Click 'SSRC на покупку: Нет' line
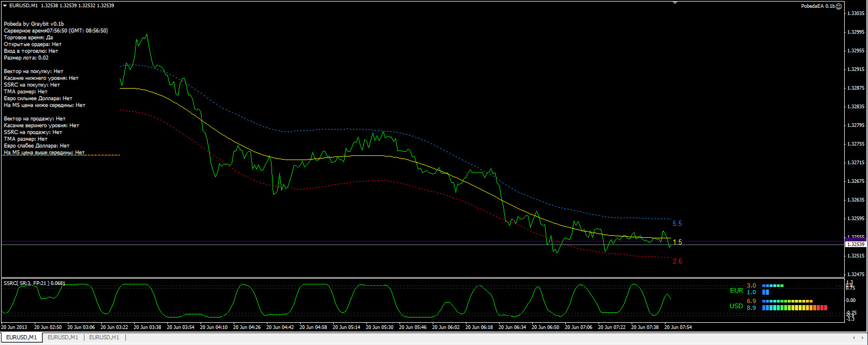868x345 pixels. [x=32, y=84]
